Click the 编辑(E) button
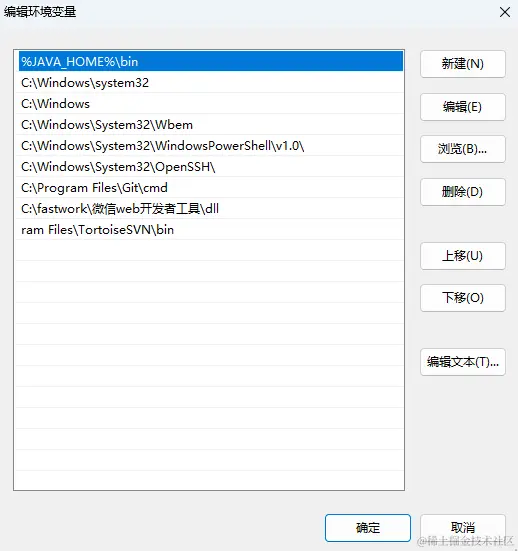518x551 pixels. click(463, 107)
